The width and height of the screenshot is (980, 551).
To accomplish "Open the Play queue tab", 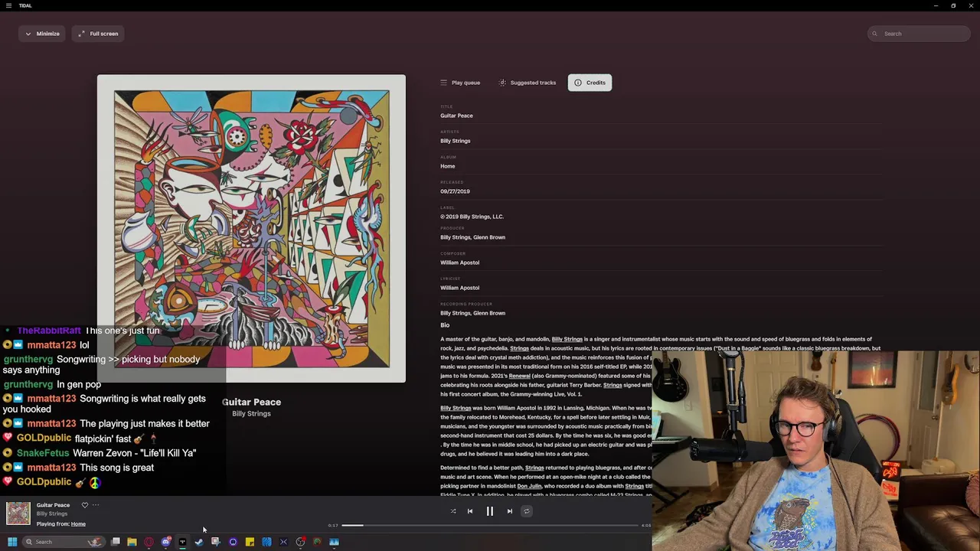I will (460, 83).
